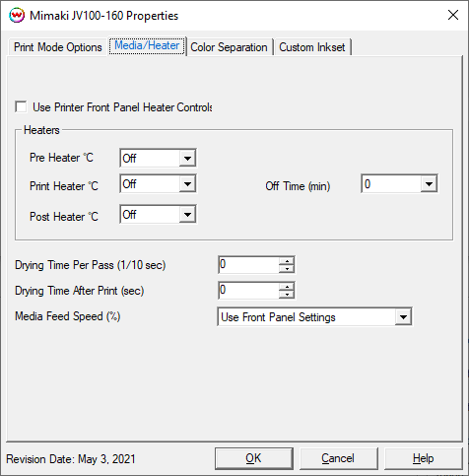Decrease Drying Time After Print with down arrow
Viewport: 469px width, 476px height.
click(287, 295)
